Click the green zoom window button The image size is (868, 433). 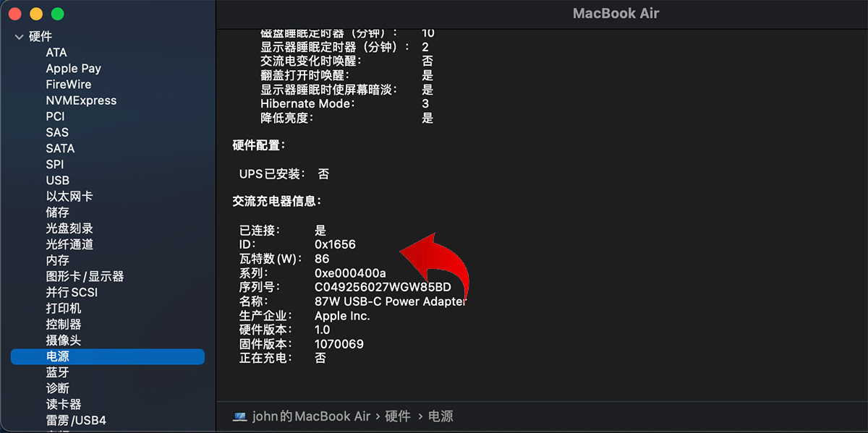coord(58,14)
